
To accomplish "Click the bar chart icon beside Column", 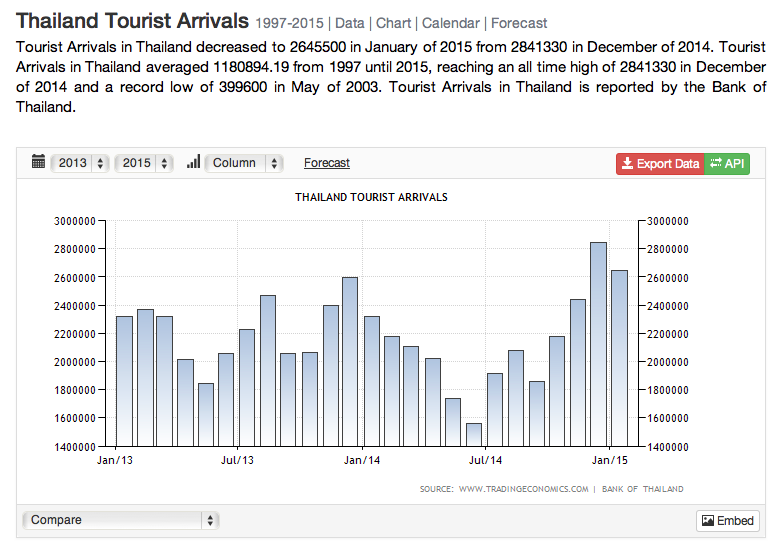I will point(193,162).
